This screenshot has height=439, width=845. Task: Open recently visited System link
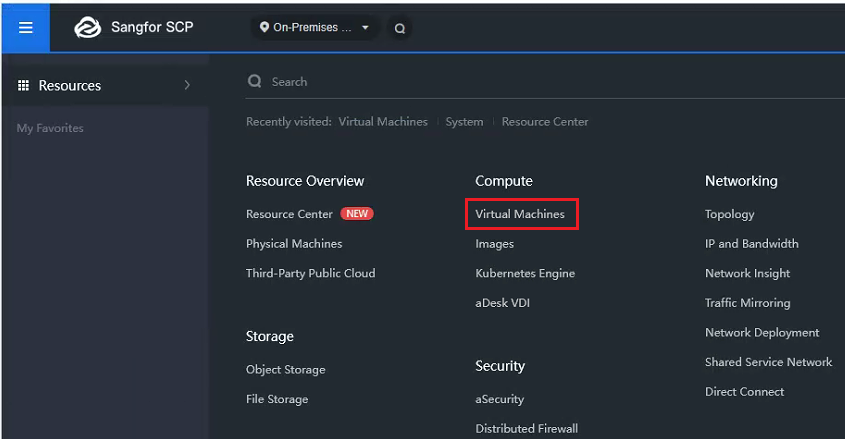click(465, 122)
